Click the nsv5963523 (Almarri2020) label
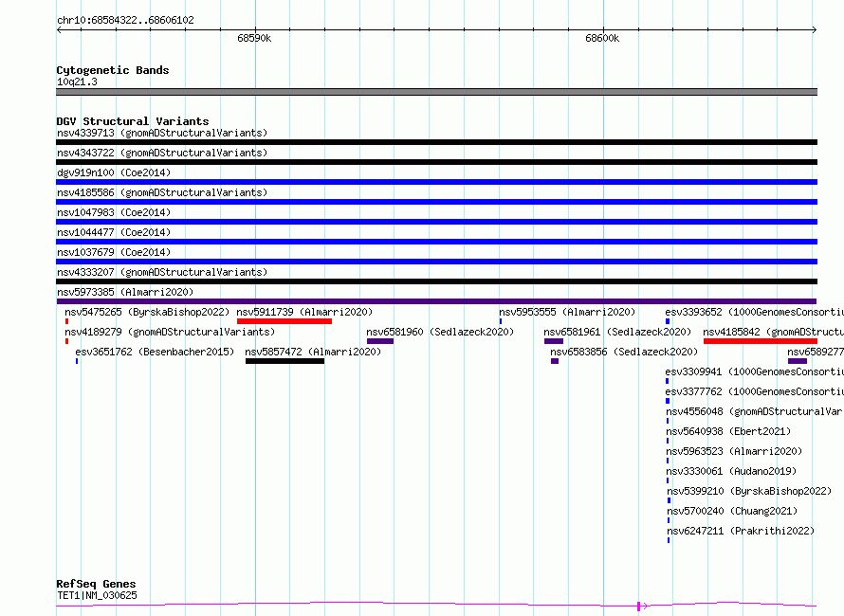The width and height of the screenshot is (844, 616). pos(734,451)
